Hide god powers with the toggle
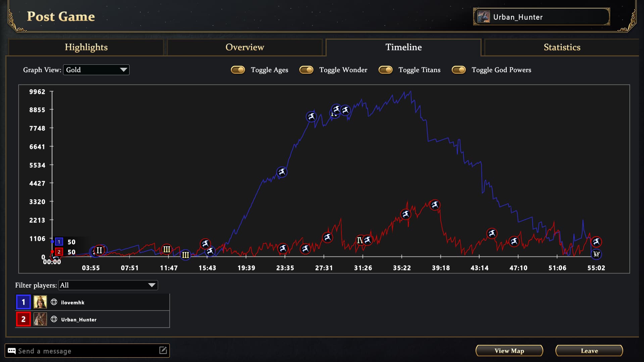The image size is (644, 362). [x=459, y=70]
